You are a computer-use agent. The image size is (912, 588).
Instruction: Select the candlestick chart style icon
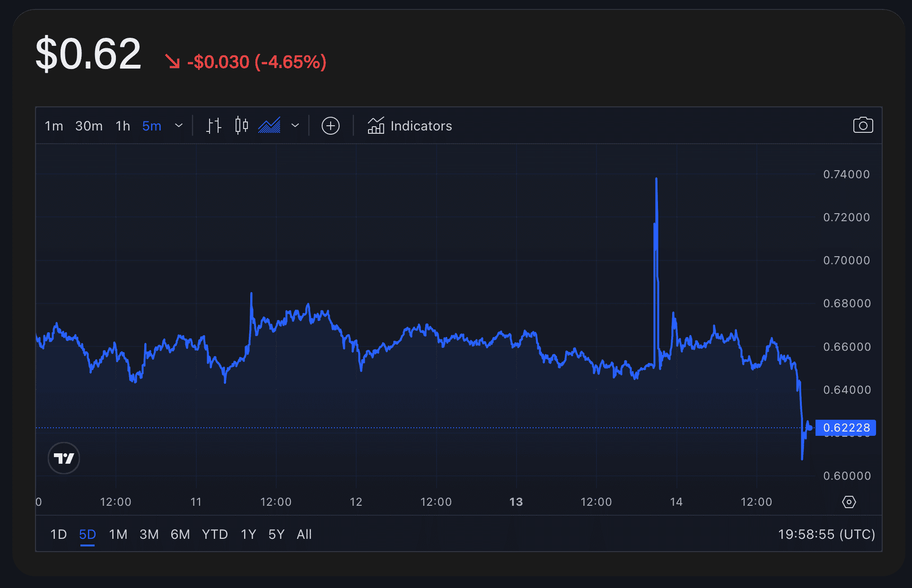[241, 126]
